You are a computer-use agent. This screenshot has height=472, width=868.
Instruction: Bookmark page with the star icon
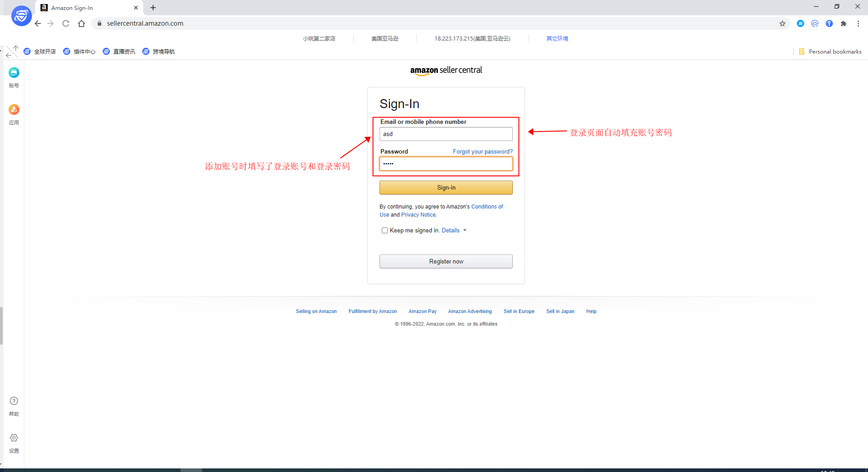pos(782,23)
